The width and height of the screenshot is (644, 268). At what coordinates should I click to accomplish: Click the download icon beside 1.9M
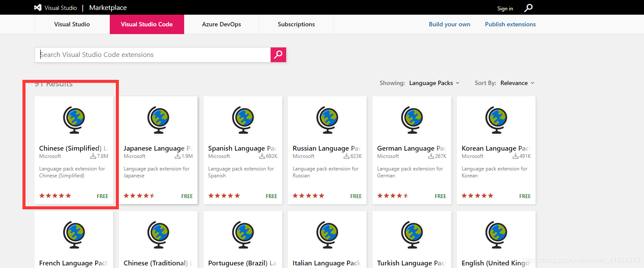tap(177, 156)
